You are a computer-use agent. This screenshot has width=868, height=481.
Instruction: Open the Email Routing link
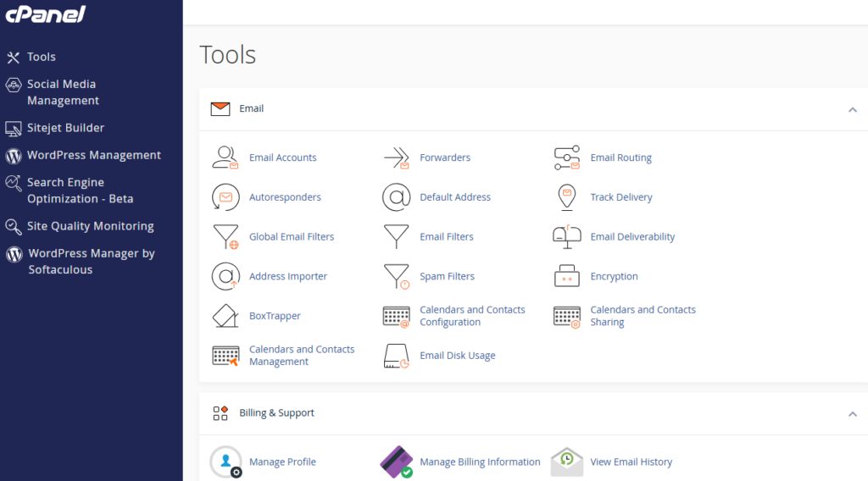click(620, 158)
